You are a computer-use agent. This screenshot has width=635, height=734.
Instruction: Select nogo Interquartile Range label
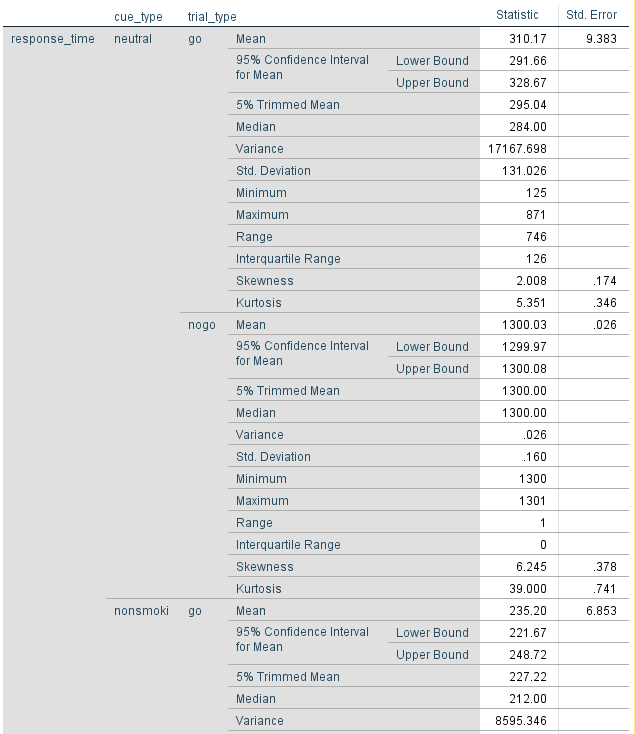coord(288,545)
